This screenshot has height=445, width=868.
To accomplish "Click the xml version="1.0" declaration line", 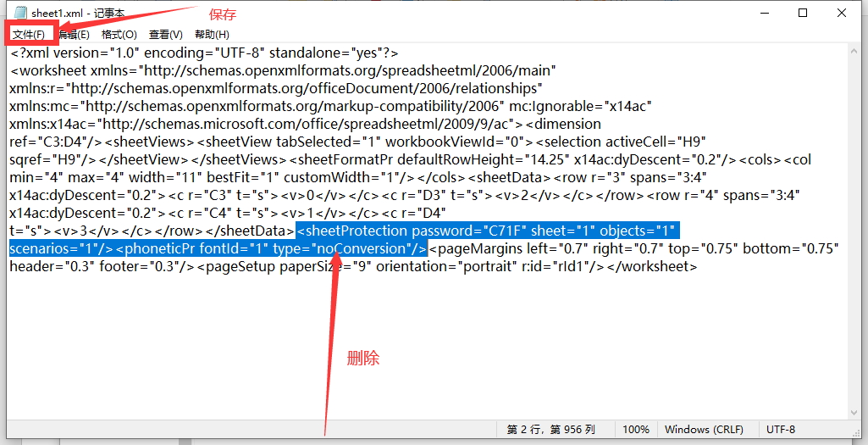I will [204, 53].
